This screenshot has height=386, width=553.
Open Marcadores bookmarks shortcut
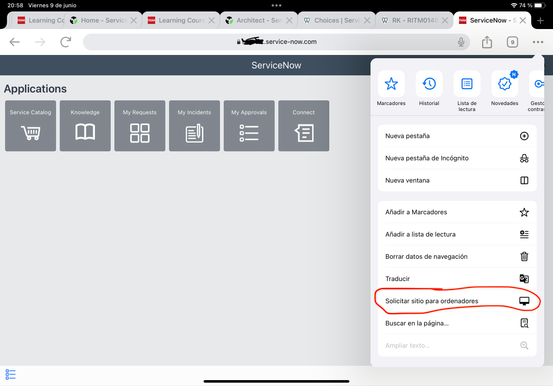[x=391, y=88]
